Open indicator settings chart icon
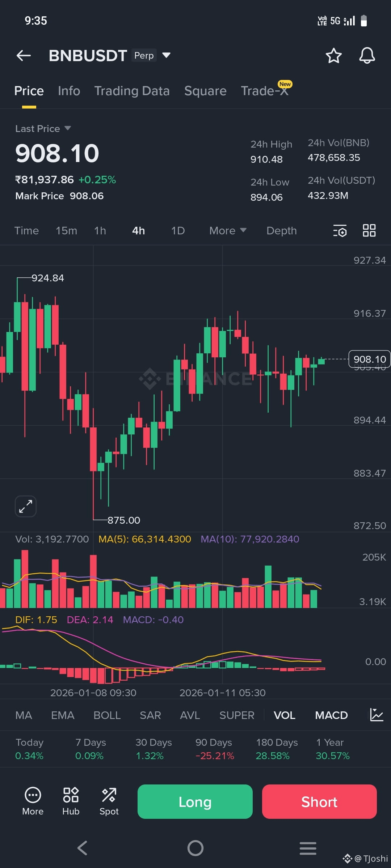 tap(377, 715)
